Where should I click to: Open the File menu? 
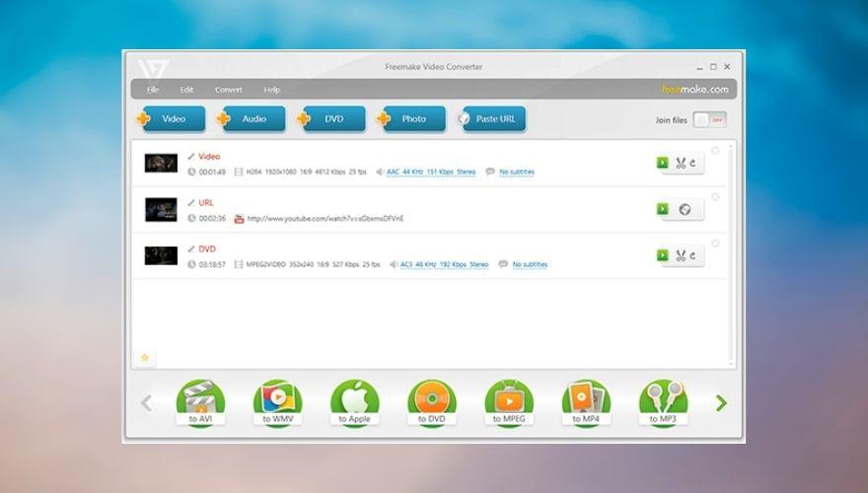click(153, 90)
